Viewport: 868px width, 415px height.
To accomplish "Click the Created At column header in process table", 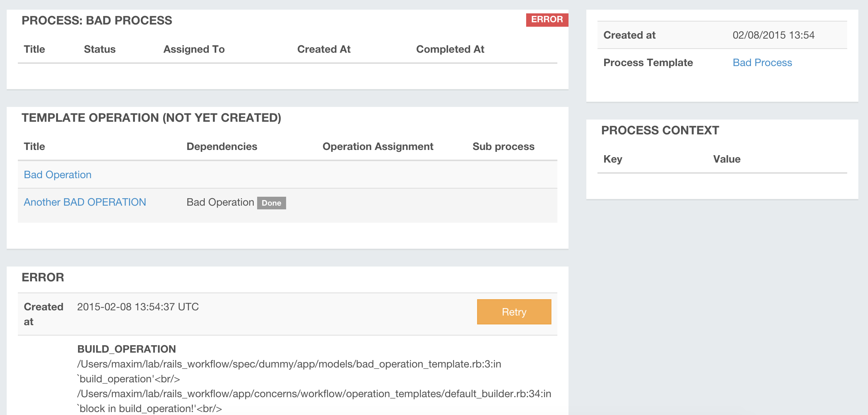I will 324,49.
